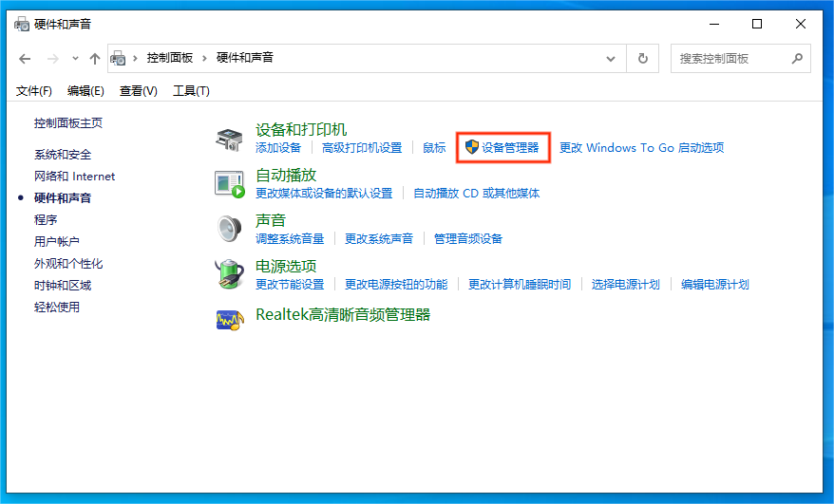Image resolution: width=834 pixels, height=504 pixels.
Task: Click 更改 Windows To Go 启动选项 link
Action: (641, 148)
